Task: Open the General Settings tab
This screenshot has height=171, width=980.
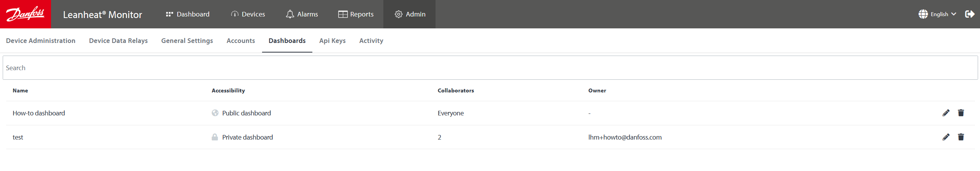Action: click(187, 41)
